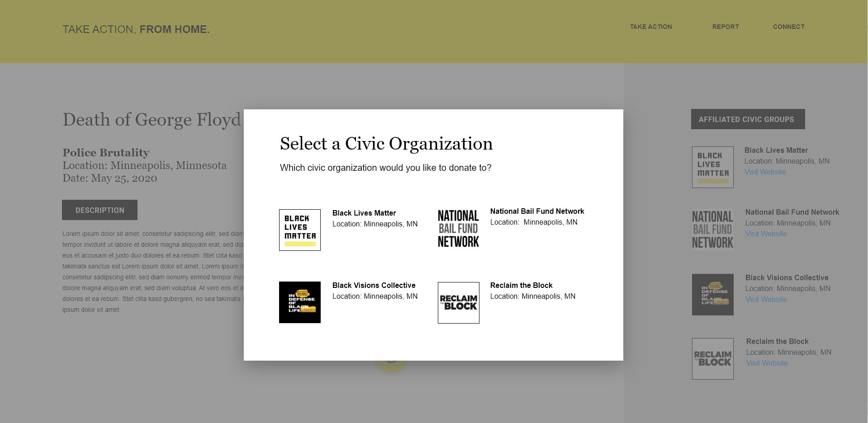Visit Website for Black Visions Collective
This screenshot has height=423, width=868.
[766, 300]
